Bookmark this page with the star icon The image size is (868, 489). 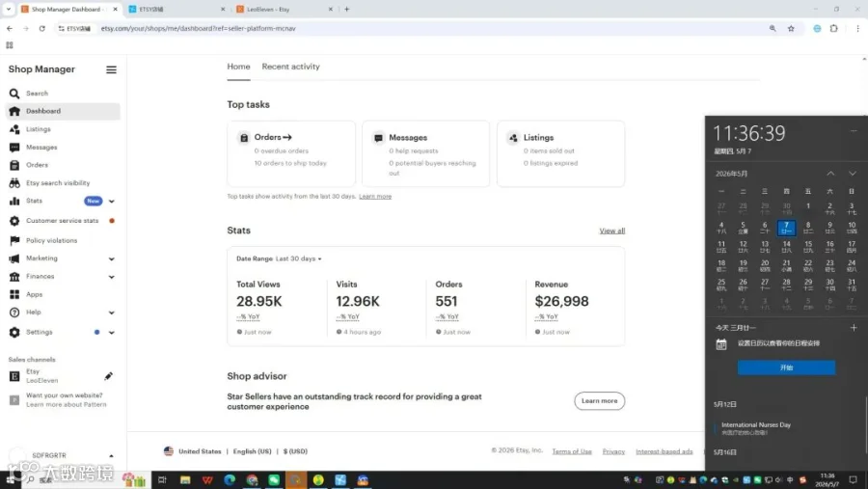pos(791,29)
